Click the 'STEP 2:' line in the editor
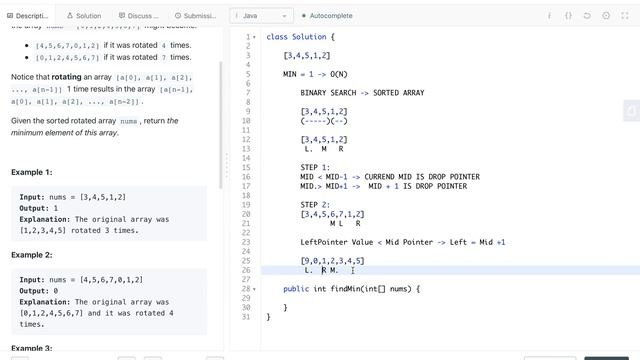This screenshot has width=640, height=360. click(x=315, y=205)
